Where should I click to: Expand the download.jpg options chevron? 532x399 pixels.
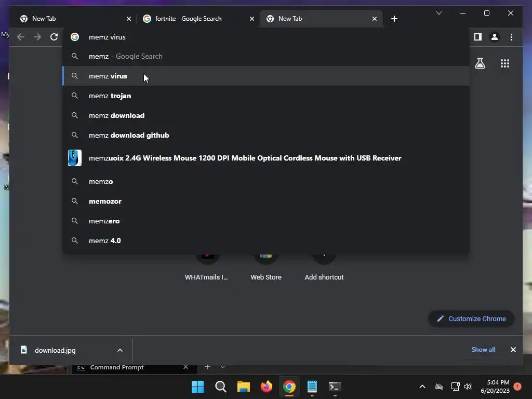120,350
